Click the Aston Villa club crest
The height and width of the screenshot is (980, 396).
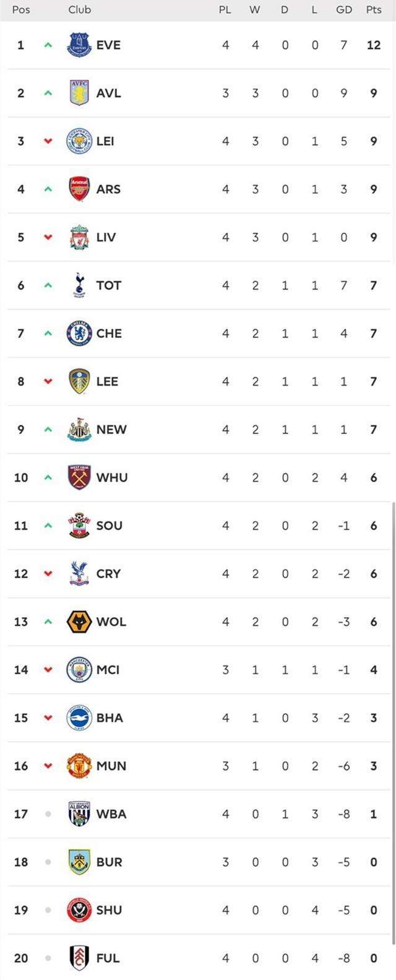pyautogui.click(x=79, y=93)
